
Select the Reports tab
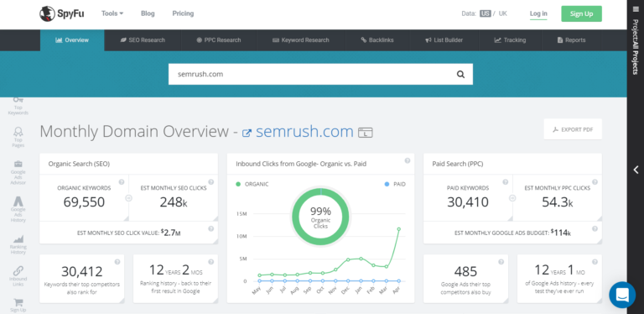pos(571,39)
